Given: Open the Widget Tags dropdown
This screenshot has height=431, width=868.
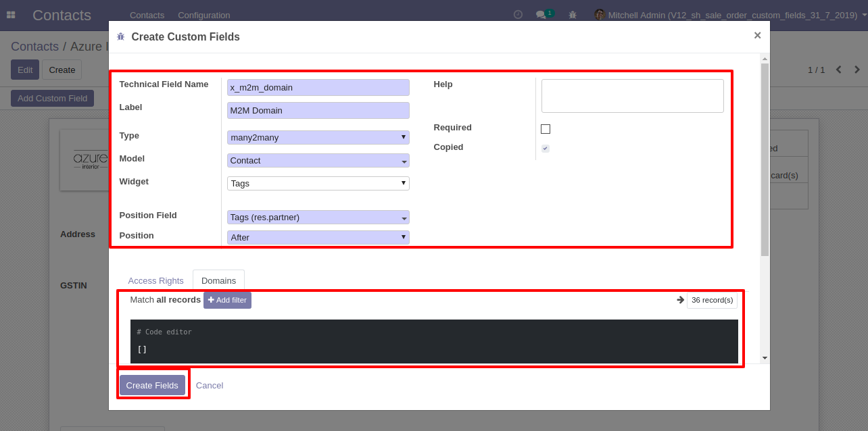Looking at the screenshot, I should (x=318, y=183).
